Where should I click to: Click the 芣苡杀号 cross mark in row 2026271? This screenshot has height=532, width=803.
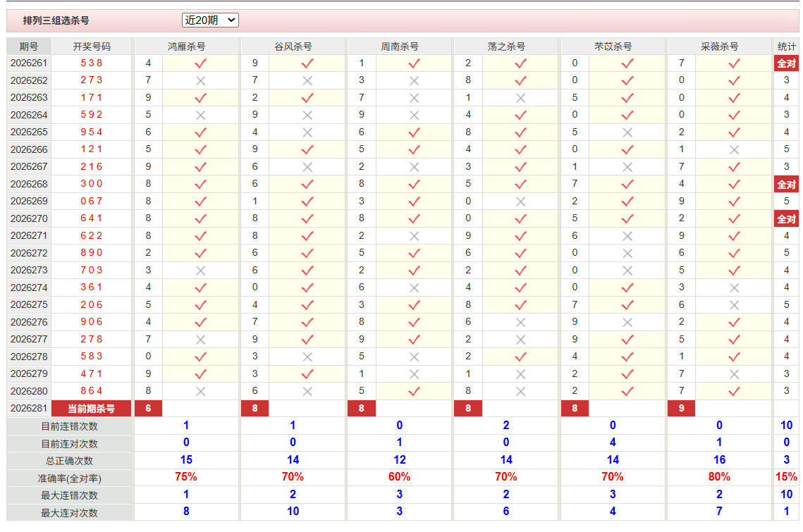pyautogui.click(x=627, y=236)
